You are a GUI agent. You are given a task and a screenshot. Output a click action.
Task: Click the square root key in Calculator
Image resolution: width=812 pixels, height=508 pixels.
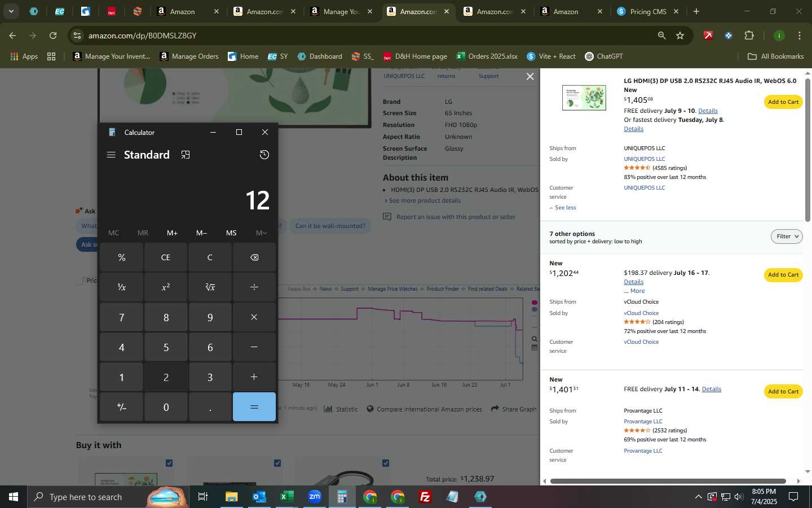click(x=210, y=287)
